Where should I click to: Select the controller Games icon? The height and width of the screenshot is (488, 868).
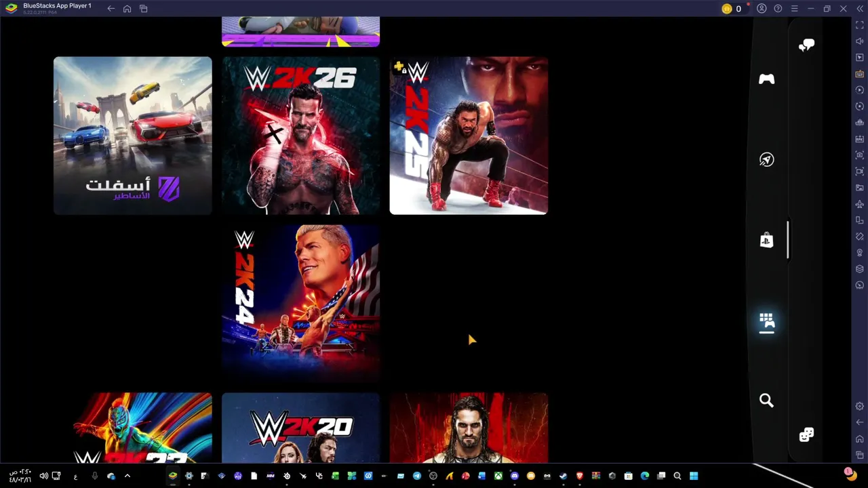click(766, 79)
